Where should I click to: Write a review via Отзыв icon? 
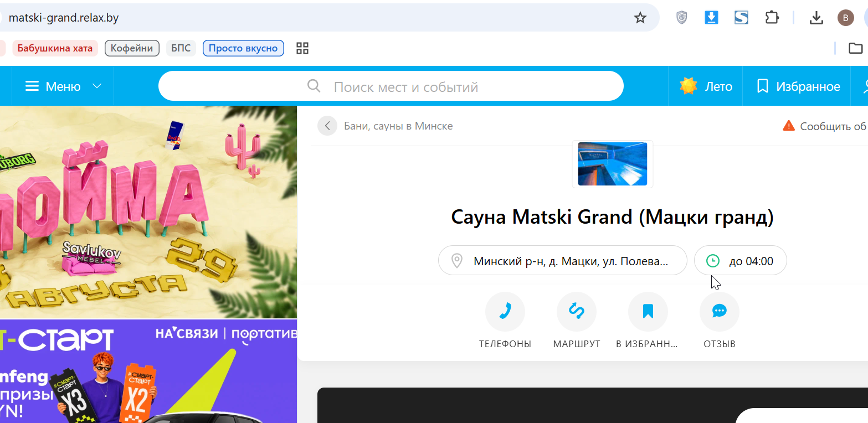click(720, 312)
